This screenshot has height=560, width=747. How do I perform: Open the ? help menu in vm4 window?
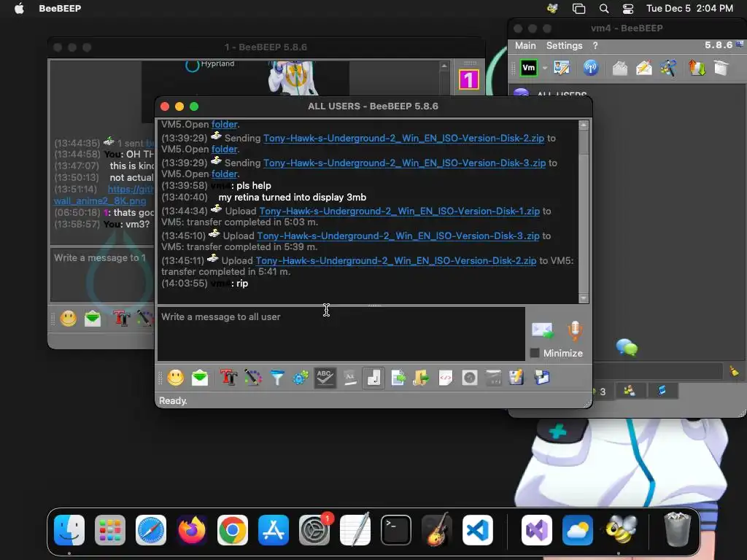(x=595, y=46)
